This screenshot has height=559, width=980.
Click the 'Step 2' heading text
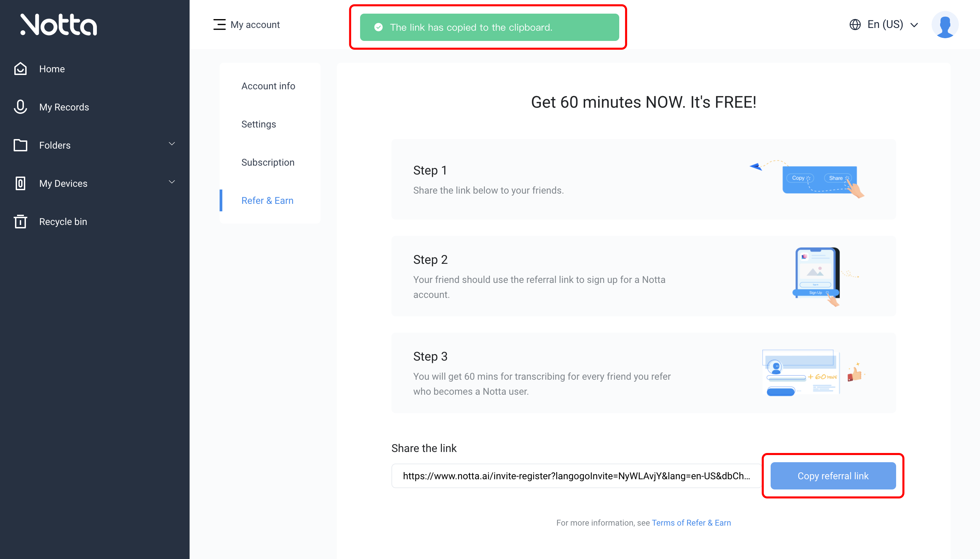tap(430, 259)
